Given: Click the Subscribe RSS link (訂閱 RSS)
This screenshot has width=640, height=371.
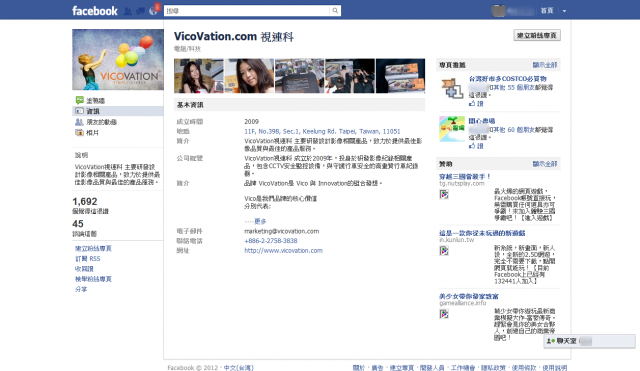Looking at the screenshot, I should (x=87, y=259).
